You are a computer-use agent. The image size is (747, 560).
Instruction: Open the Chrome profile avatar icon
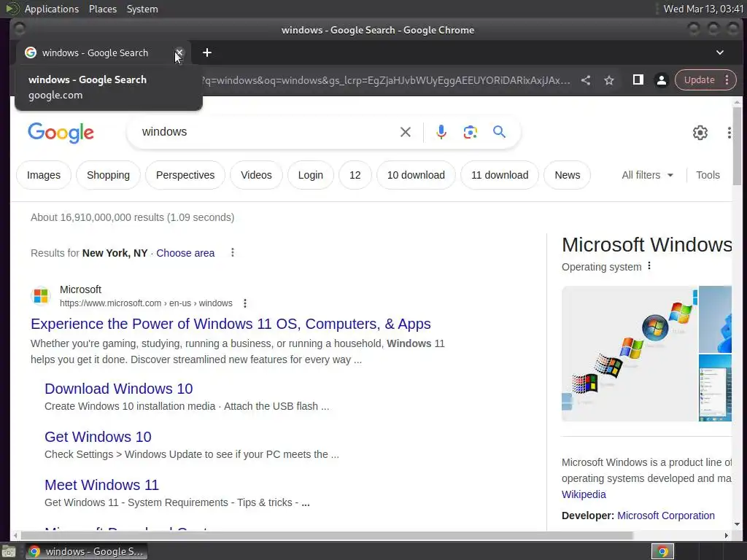tap(661, 80)
